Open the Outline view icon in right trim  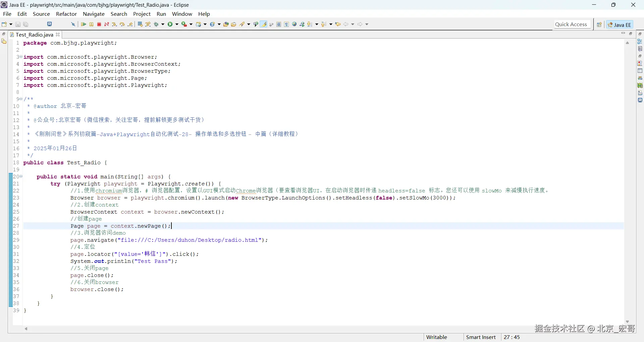click(640, 42)
